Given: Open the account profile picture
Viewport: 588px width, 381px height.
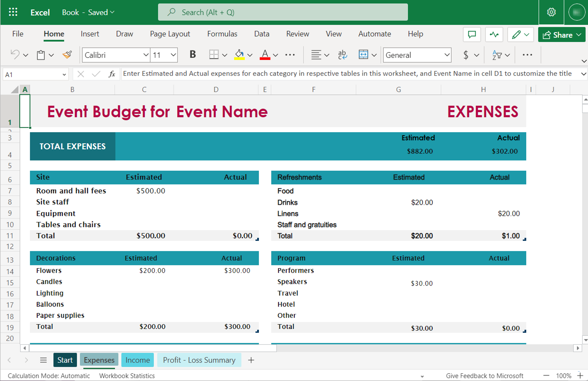Looking at the screenshot, I should [x=577, y=12].
